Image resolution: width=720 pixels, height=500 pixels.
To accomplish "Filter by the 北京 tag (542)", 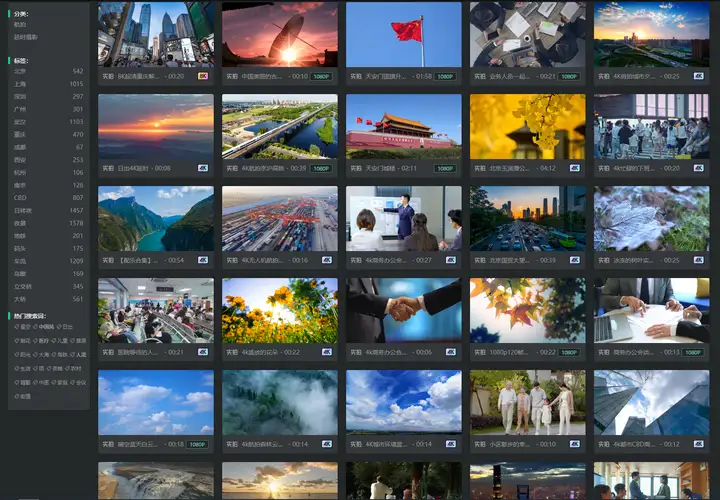I will (48, 71).
